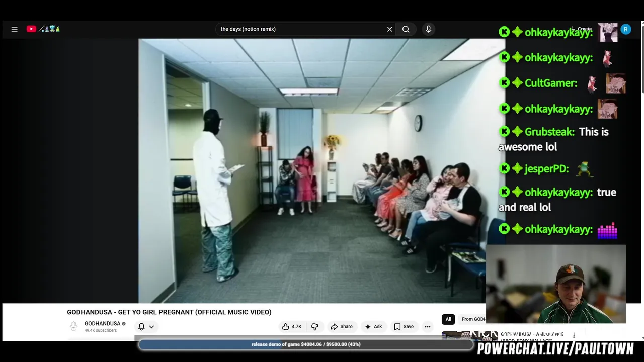
Task: Open GODHANDUSA channel name link
Action: 102,324
